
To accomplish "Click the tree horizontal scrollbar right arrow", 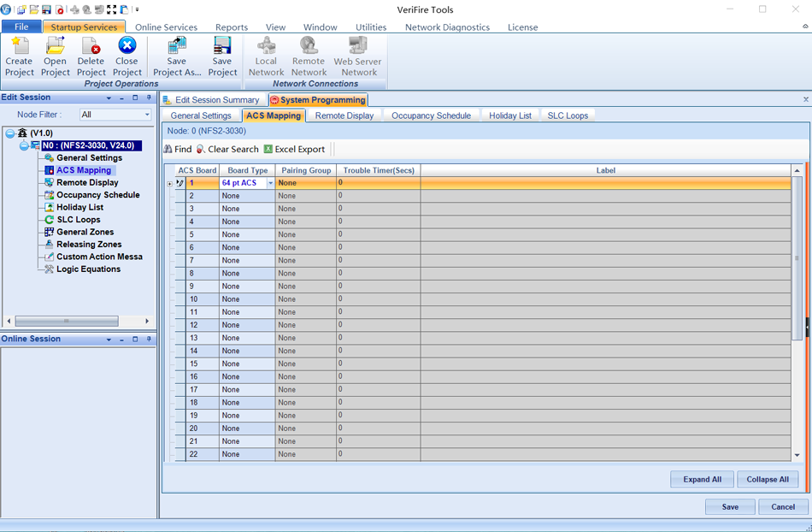I will [x=147, y=322].
